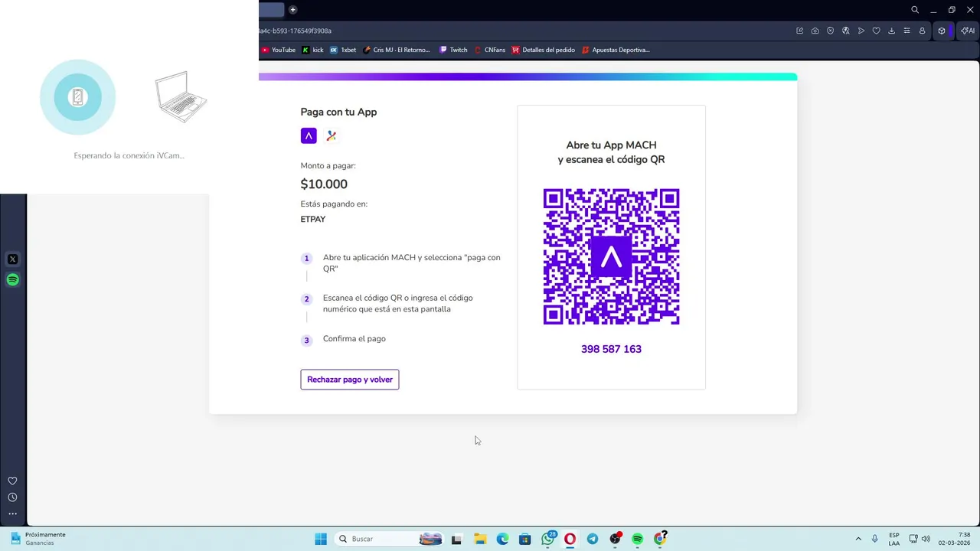Open Easy Setup sliders icon
Screen dimensions: 980x551
[x=907, y=31]
